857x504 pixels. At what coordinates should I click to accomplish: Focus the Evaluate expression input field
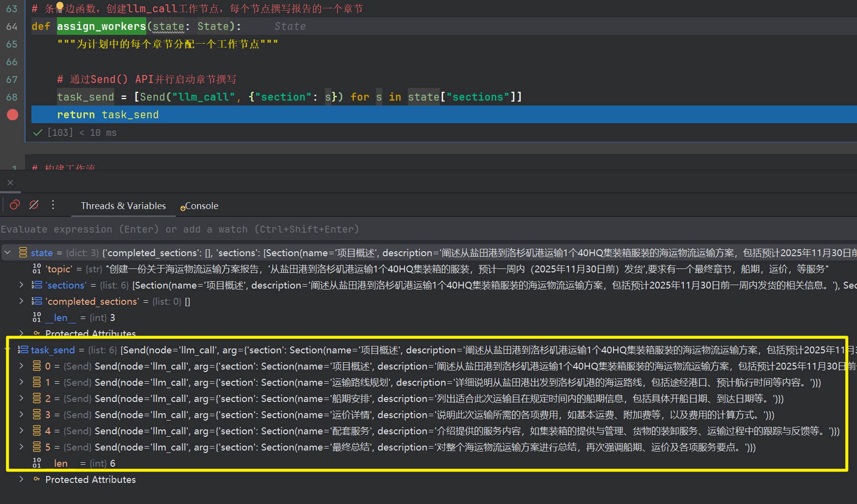pos(428,229)
